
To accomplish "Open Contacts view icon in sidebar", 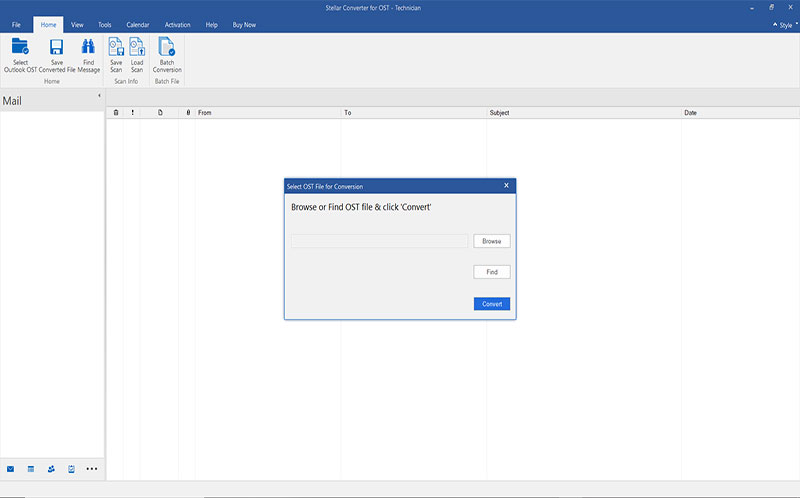I will click(51, 469).
